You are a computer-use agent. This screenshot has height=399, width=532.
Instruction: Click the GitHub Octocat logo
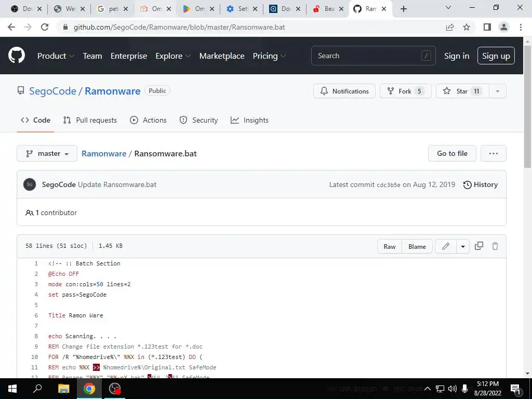pyautogui.click(x=17, y=56)
